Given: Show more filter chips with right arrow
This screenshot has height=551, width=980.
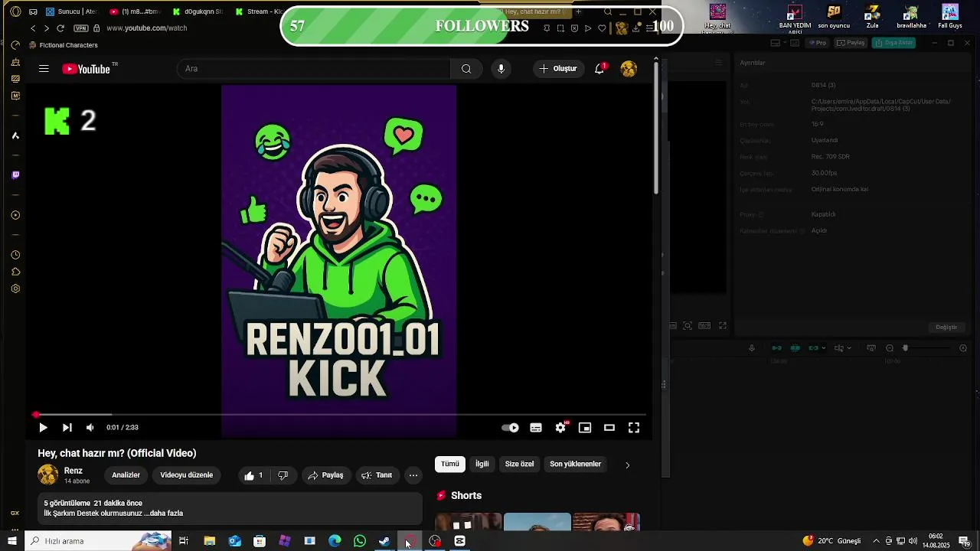Looking at the screenshot, I should 628,465.
